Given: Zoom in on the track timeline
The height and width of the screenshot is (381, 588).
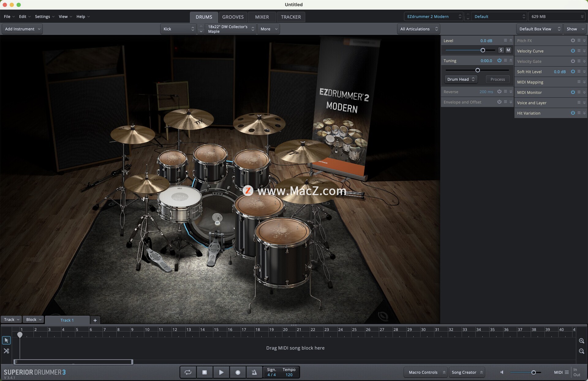Looking at the screenshot, I should pos(581,341).
